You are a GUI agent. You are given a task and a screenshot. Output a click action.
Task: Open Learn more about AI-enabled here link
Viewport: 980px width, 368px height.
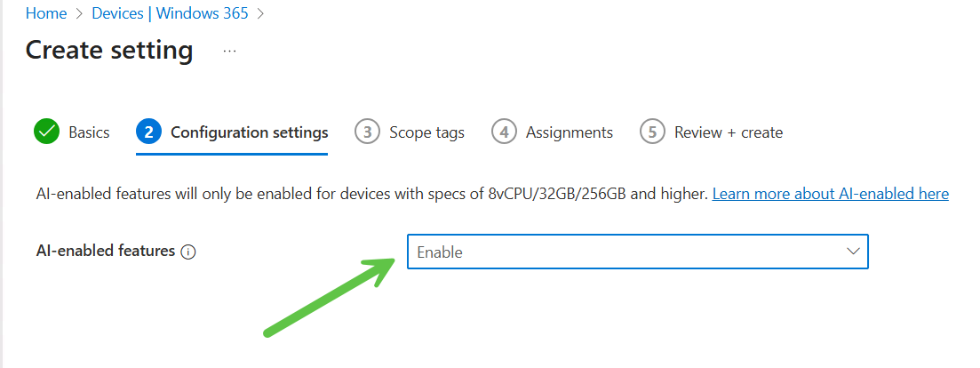pyautogui.click(x=830, y=193)
